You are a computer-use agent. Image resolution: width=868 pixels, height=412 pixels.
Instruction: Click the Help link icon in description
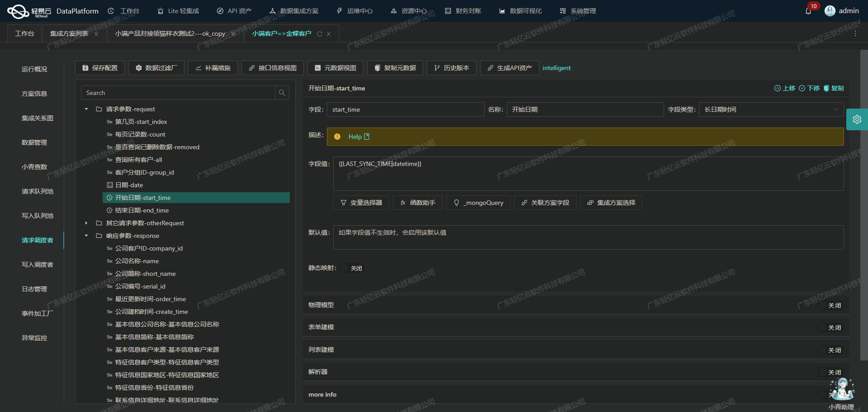(x=367, y=137)
